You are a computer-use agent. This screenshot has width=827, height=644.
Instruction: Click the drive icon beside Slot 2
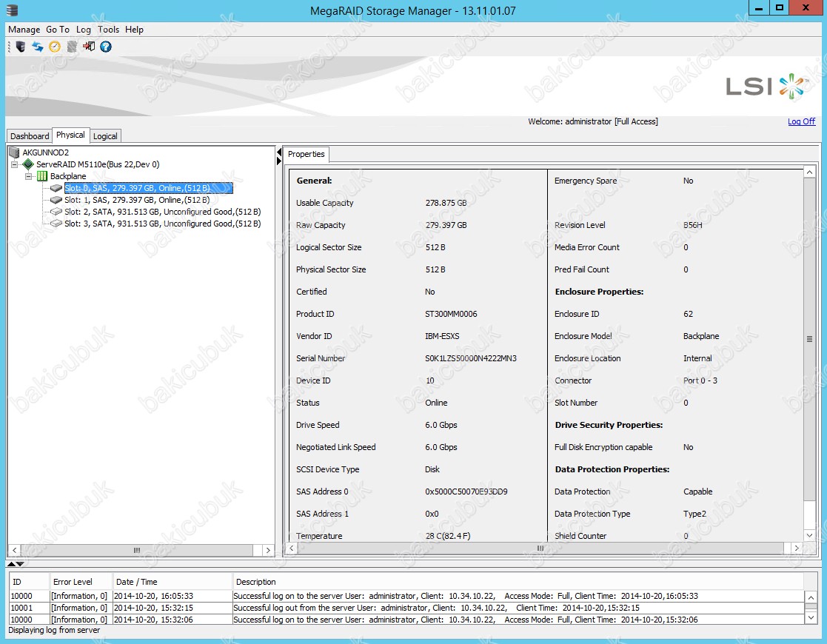pyautogui.click(x=56, y=212)
